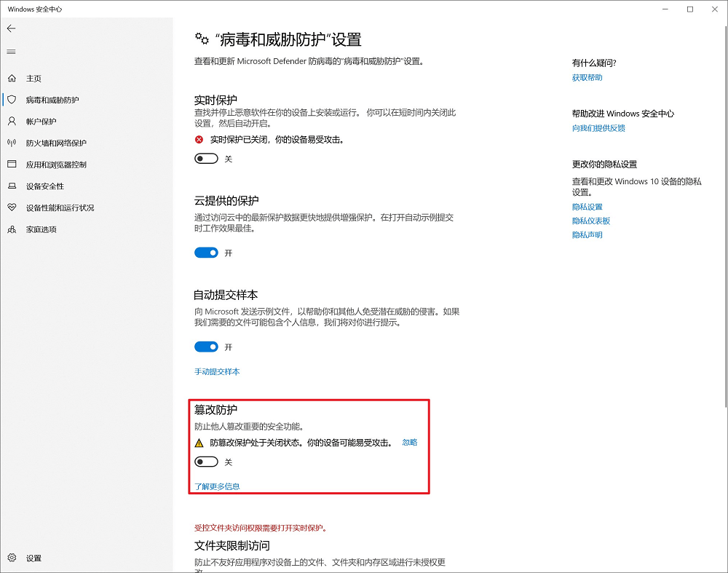Image resolution: width=728 pixels, height=573 pixels.
Task: Enable the 实时保护 toggle switch
Action: tap(205, 158)
